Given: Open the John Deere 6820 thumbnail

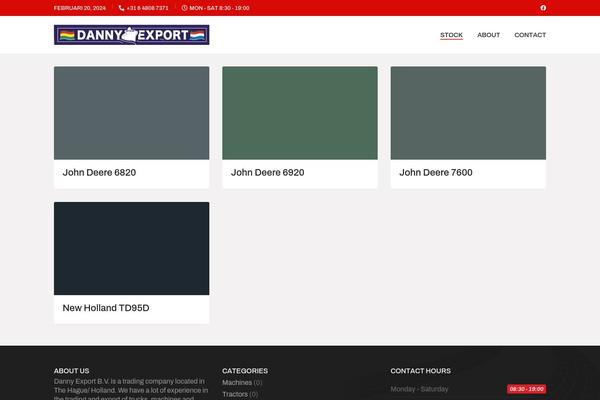Looking at the screenshot, I should (132, 113).
